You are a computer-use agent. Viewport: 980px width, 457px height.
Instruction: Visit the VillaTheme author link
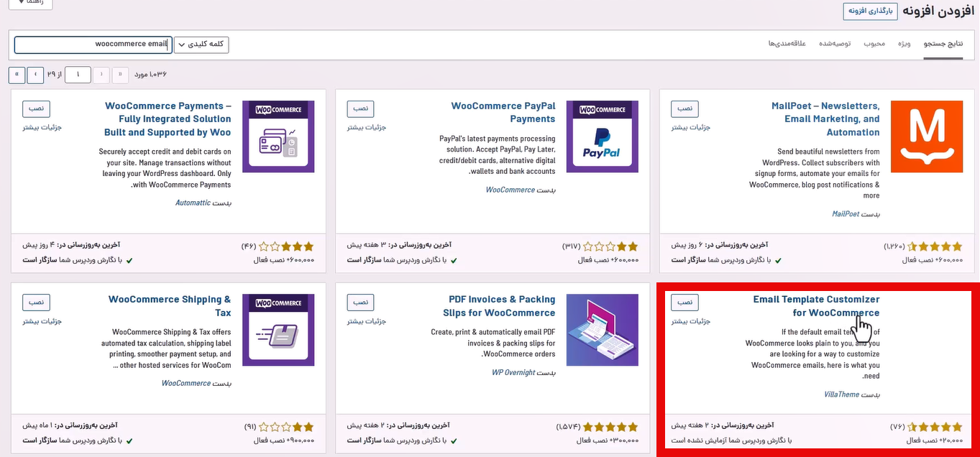click(840, 394)
